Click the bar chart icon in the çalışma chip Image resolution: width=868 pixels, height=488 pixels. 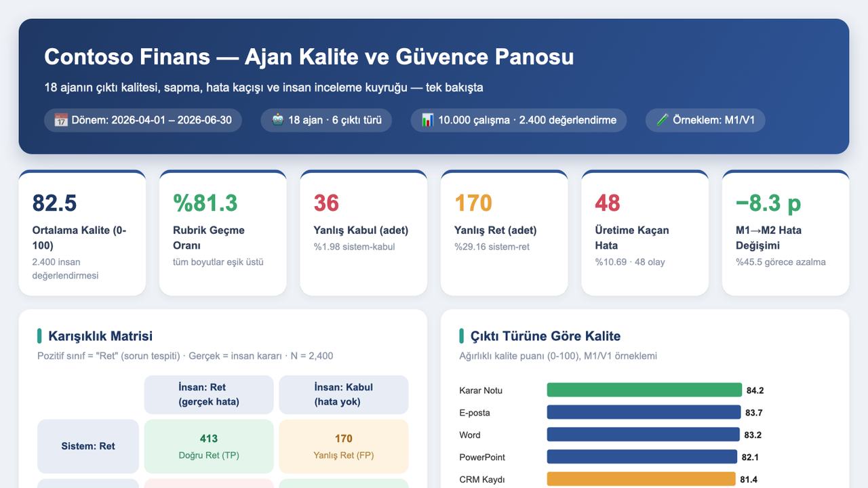[x=428, y=120]
